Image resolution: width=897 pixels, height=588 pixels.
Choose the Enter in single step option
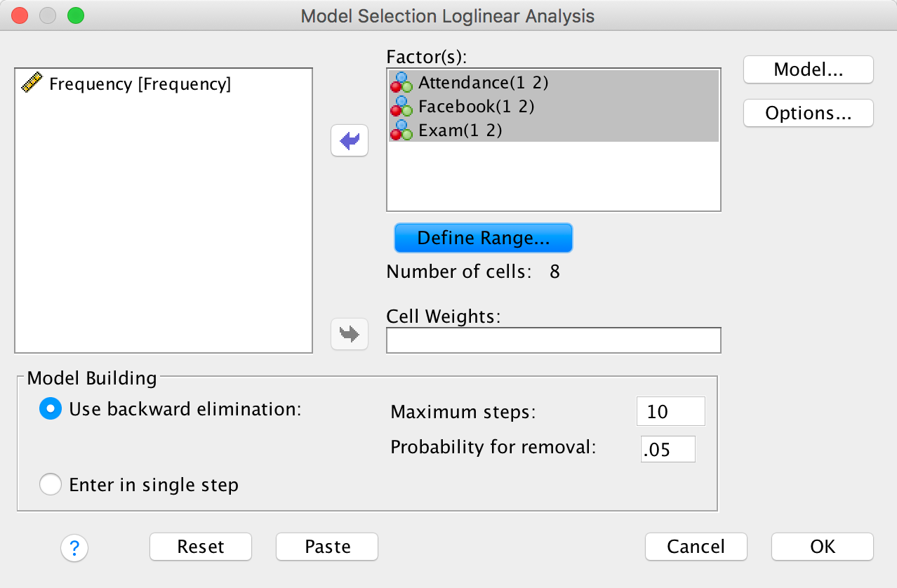coord(51,485)
